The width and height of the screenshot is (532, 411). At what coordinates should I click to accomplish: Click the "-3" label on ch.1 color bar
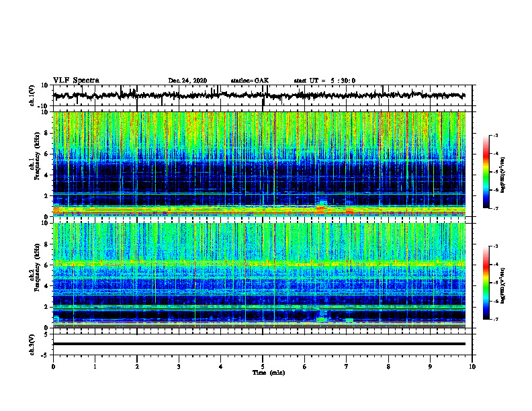click(495, 136)
